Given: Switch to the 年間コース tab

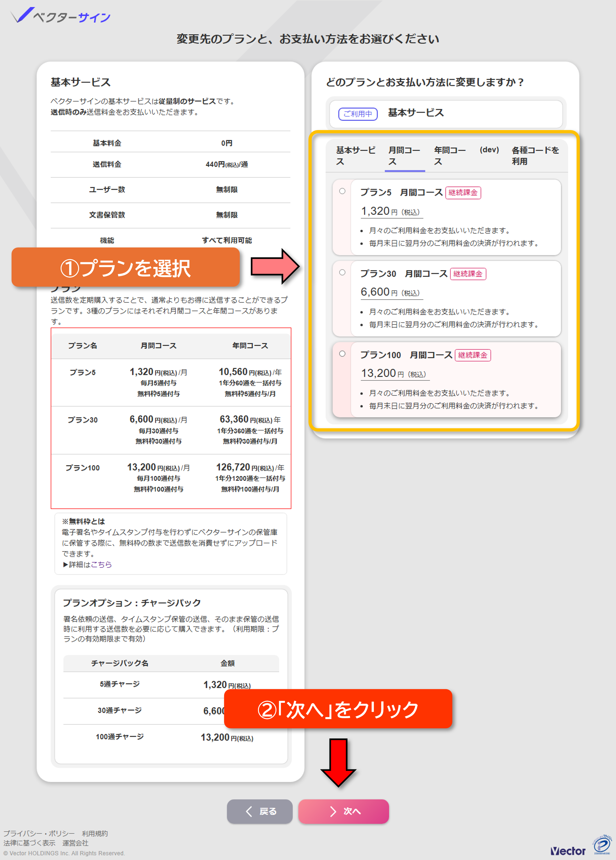Looking at the screenshot, I should 450,156.
